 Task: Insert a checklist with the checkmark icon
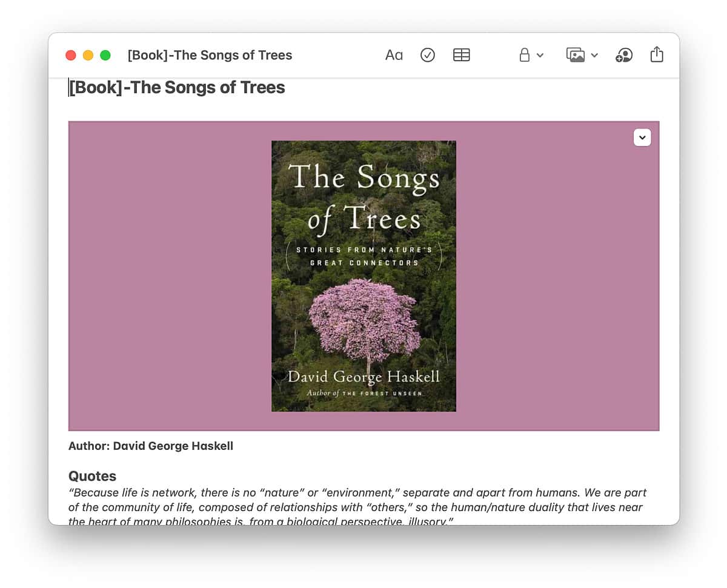(428, 55)
